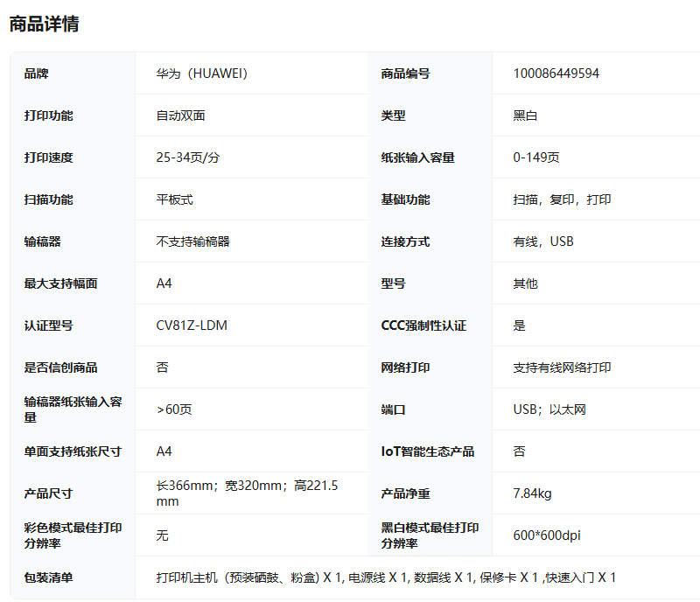Select the print speed 25-34页/分
Image resolution: width=700 pixels, height=602 pixels.
pyautogui.click(x=188, y=157)
